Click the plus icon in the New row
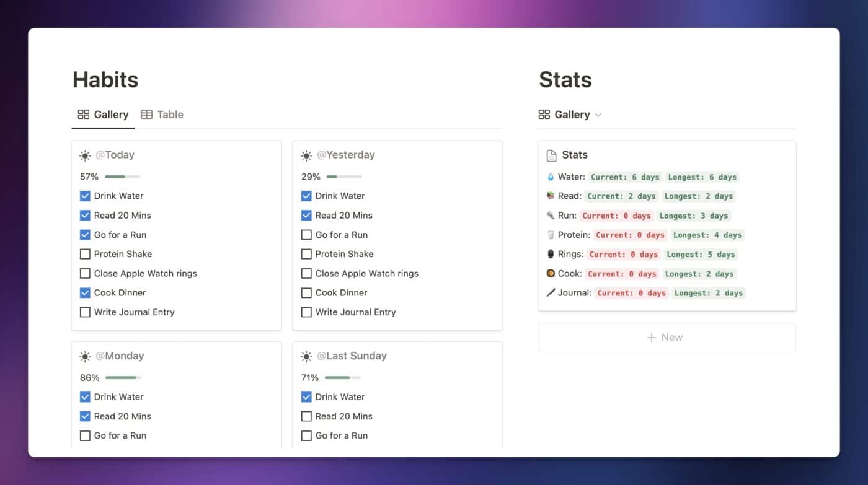868x485 pixels. pyautogui.click(x=651, y=338)
